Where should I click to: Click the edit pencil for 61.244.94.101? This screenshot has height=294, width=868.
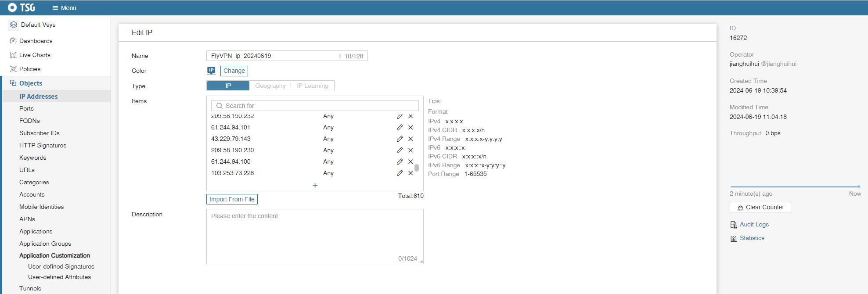[x=400, y=127]
